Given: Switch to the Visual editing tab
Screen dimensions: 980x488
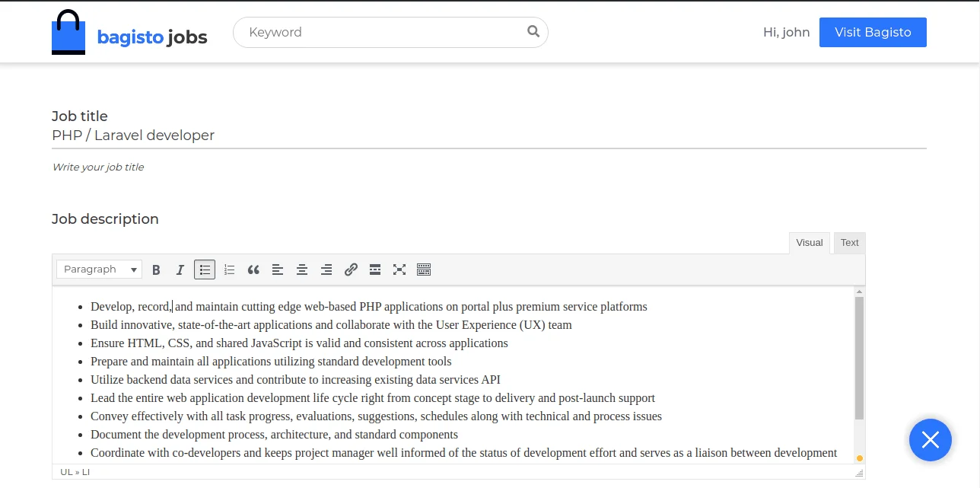Looking at the screenshot, I should pyautogui.click(x=809, y=242).
